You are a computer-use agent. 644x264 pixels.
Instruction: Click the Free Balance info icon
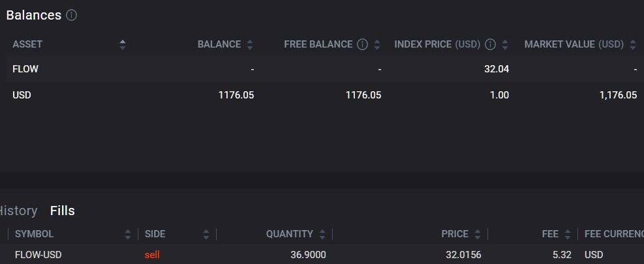coord(362,44)
